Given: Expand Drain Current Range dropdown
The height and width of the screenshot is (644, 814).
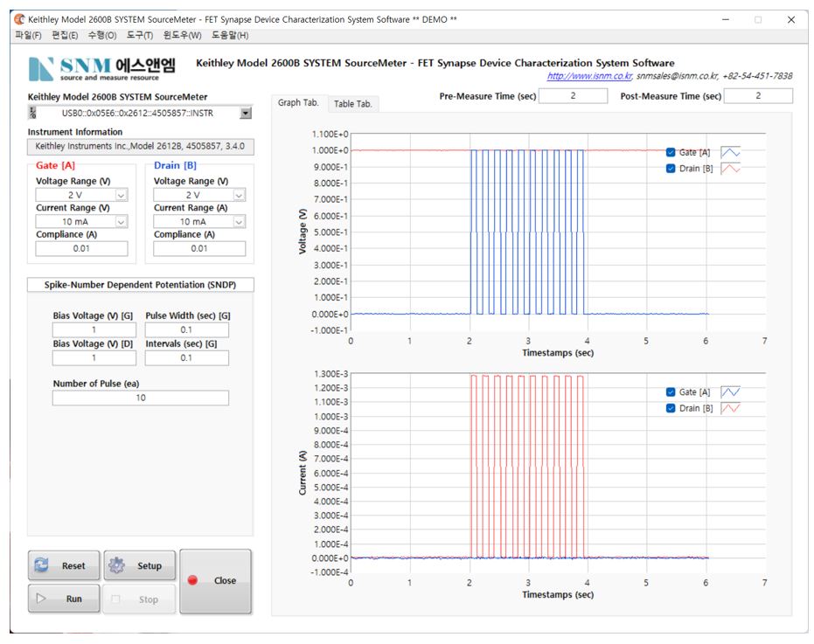Looking at the screenshot, I should (x=239, y=222).
